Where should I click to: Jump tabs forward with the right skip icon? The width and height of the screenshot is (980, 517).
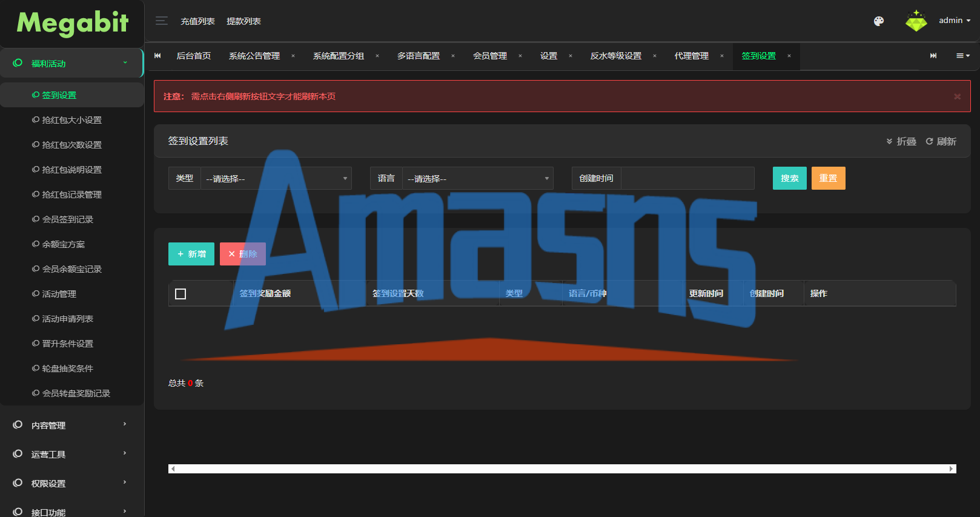coord(933,56)
